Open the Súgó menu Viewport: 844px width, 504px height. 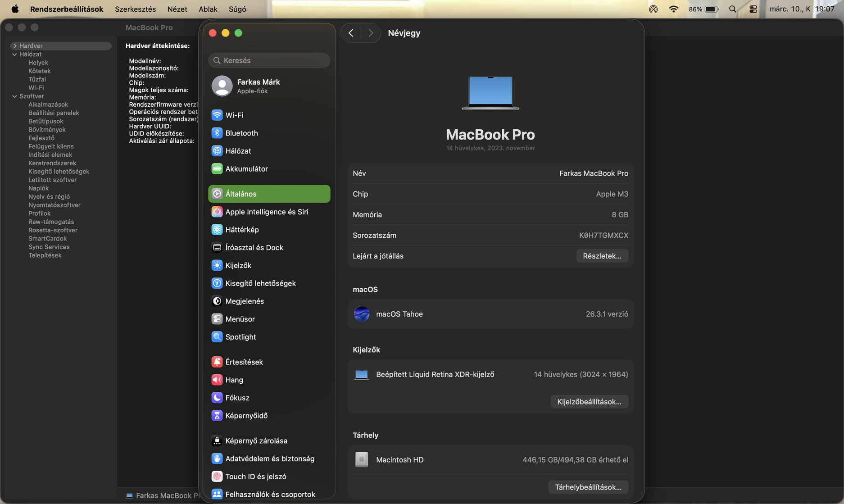point(237,9)
